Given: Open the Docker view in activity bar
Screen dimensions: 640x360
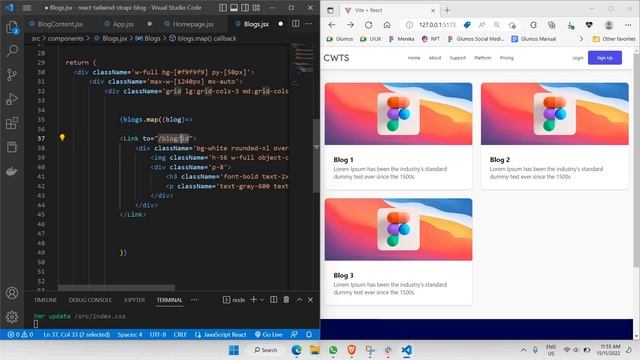Looking at the screenshot, I should click(x=12, y=171).
